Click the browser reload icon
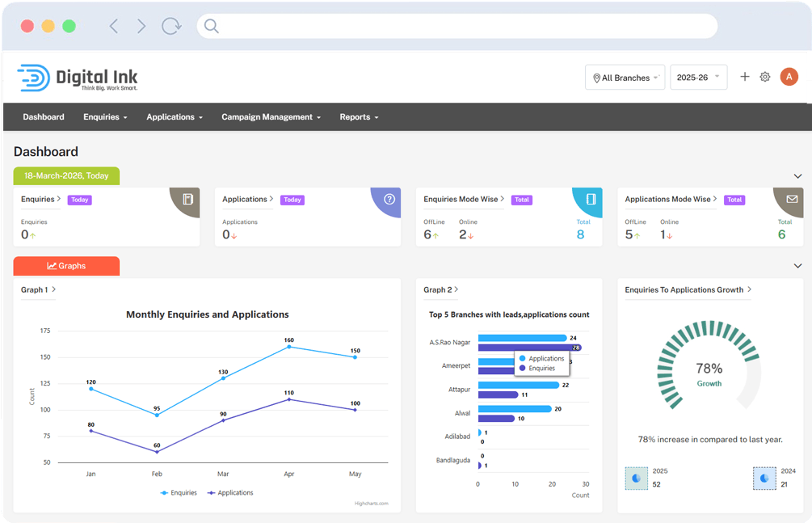 pos(171,26)
